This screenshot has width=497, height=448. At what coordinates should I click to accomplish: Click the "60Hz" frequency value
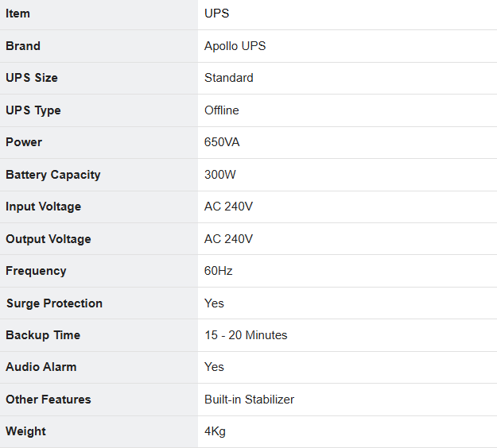[x=219, y=271]
